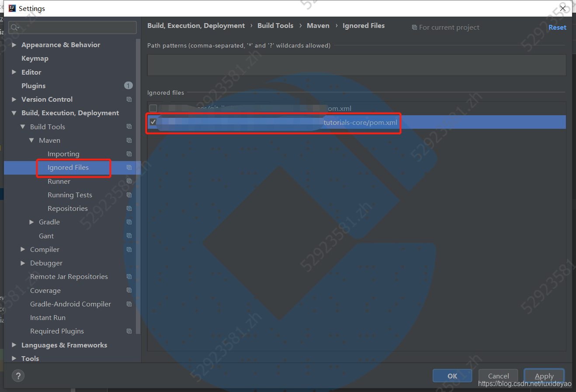Open Instant Run settings
Screen dimensions: 576x392
(x=48, y=317)
